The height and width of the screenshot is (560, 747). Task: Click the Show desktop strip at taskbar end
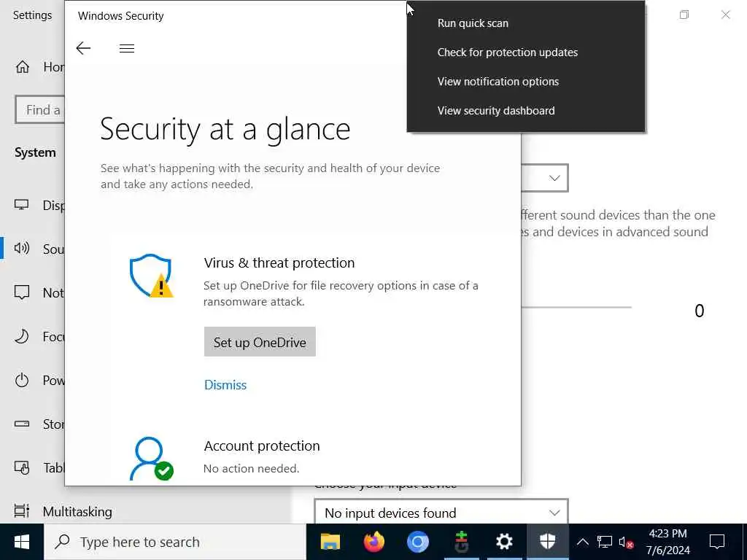pyautogui.click(x=744, y=542)
